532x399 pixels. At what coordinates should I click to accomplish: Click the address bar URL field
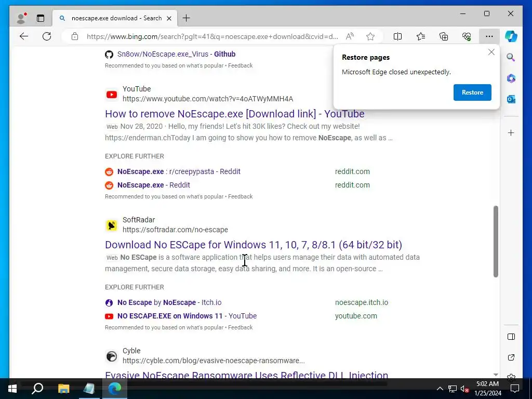(212, 36)
